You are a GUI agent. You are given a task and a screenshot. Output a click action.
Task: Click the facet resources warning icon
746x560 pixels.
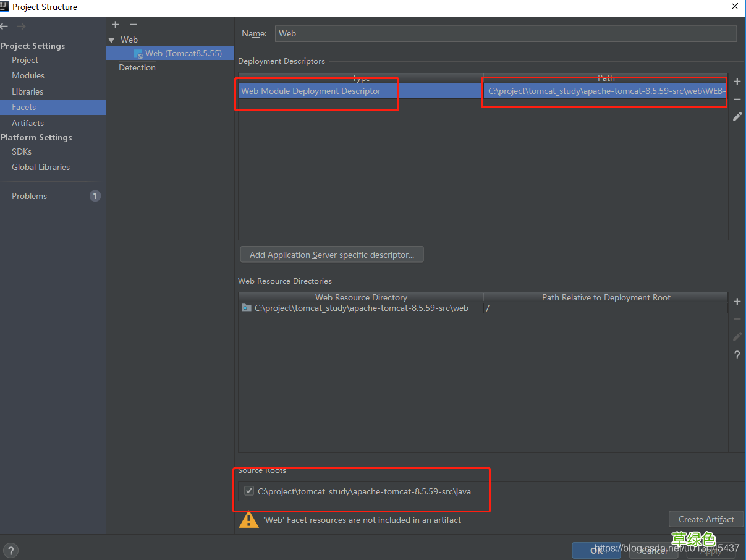(x=249, y=520)
